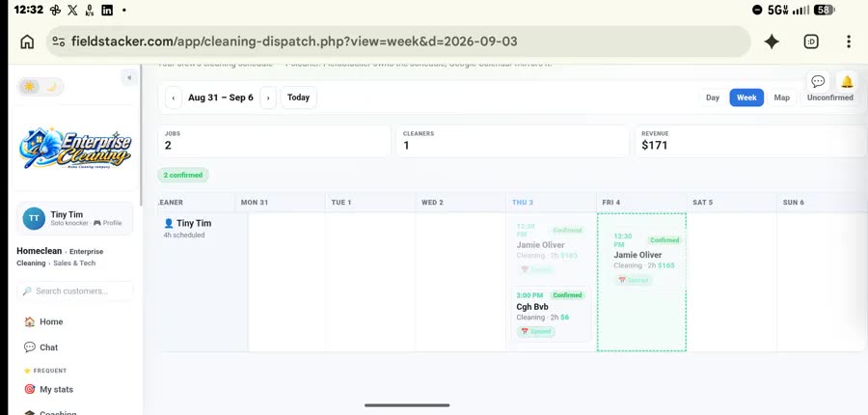This screenshot has height=415, width=868.
Task: Click the MON 31 column header
Action: (280, 203)
